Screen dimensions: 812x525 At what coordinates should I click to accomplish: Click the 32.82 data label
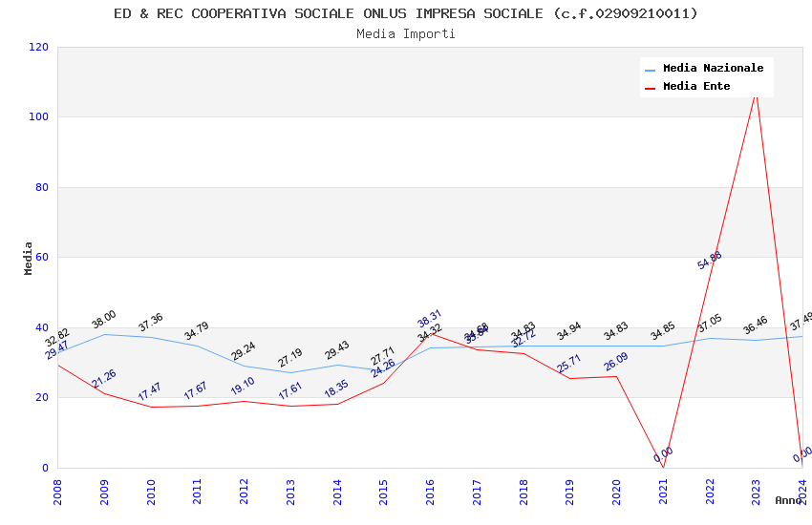57,337
